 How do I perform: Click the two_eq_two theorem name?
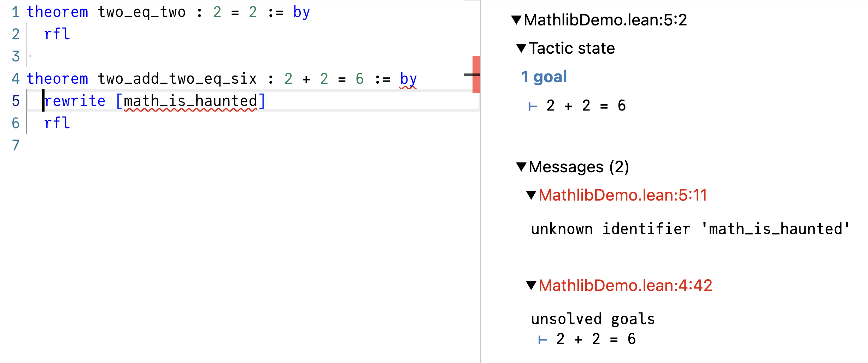[x=141, y=12]
